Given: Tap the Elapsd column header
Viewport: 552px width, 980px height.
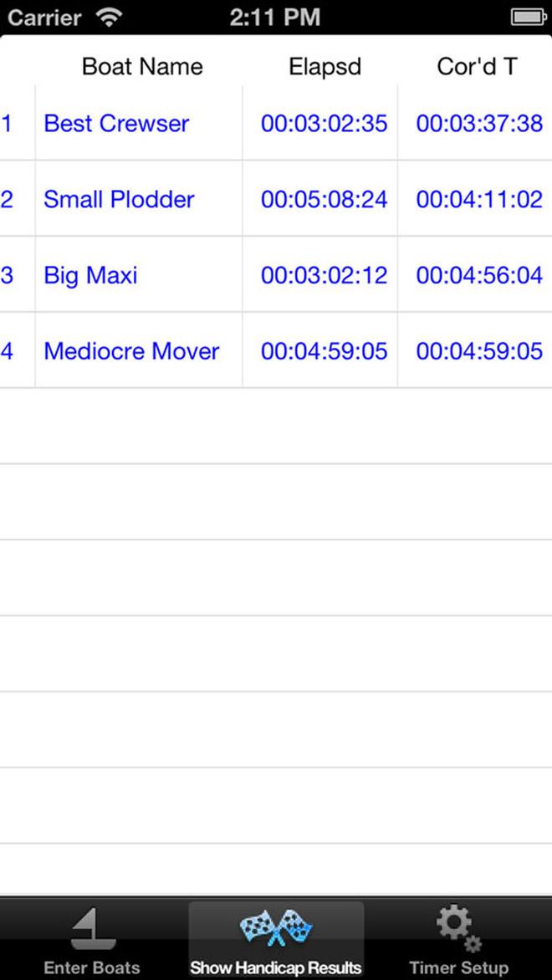Looking at the screenshot, I should click(325, 67).
